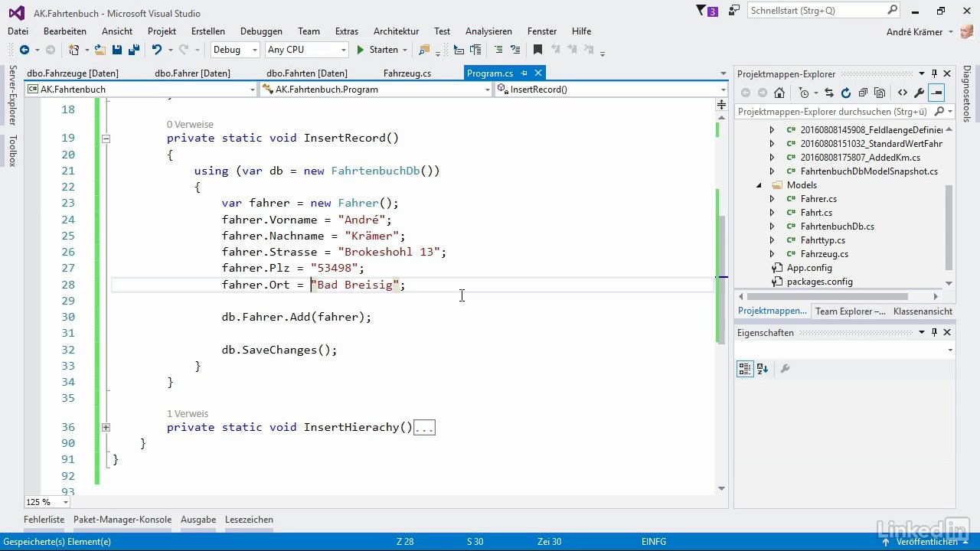
Task: Open the Ausgabe panel tab
Action: [x=198, y=520]
